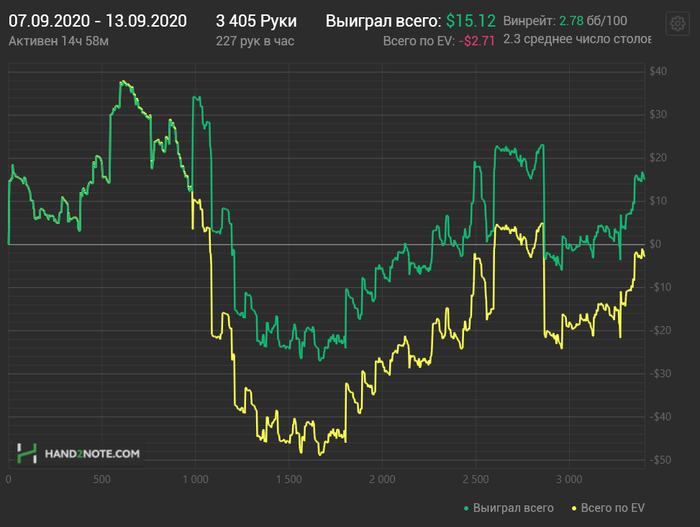Click the 'Выиграл всего:' heading label
Screen dimensions: 700x527
[x=383, y=21]
